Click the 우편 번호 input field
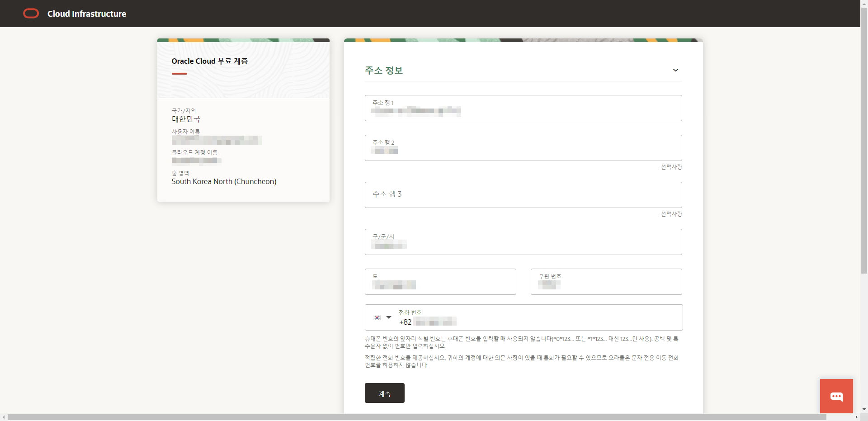Viewport: 868px width, 421px height. (606, 282)
